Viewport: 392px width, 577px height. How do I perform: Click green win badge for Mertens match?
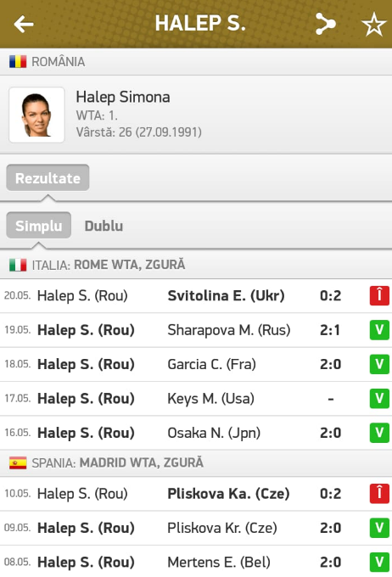(379, 563)
